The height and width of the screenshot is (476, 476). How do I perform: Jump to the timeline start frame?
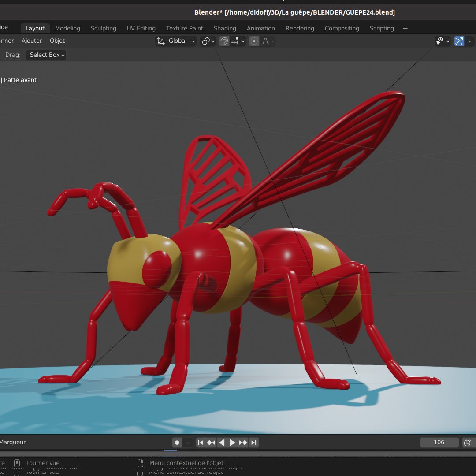coord(201,443)
